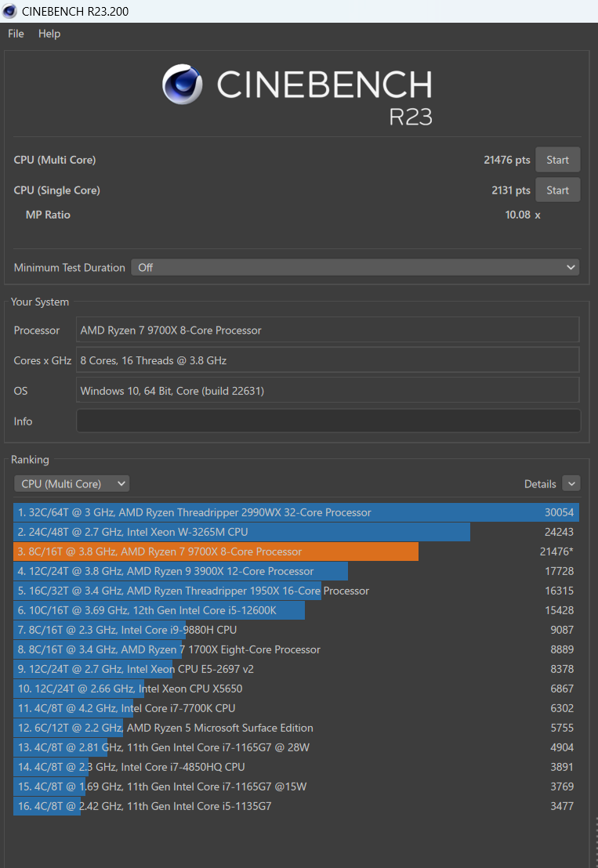
Task: Open the File menu
Action: 16,34
